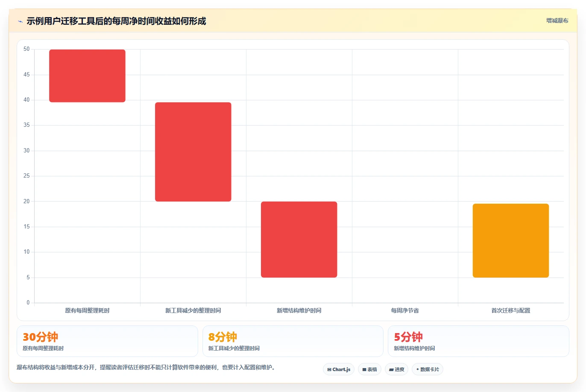Click the 30分钟 data card

coord(107,341)
